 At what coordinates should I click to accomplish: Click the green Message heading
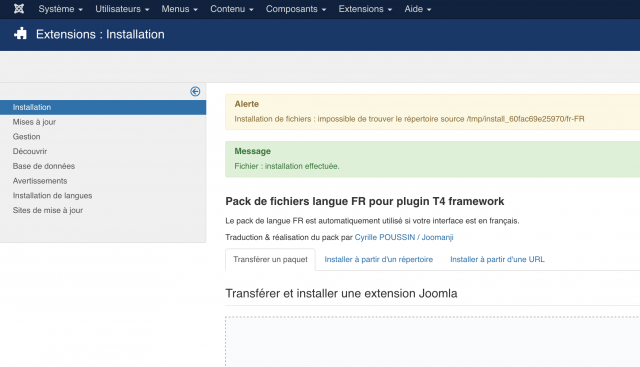pyautogui.click(x=252, y=151)
